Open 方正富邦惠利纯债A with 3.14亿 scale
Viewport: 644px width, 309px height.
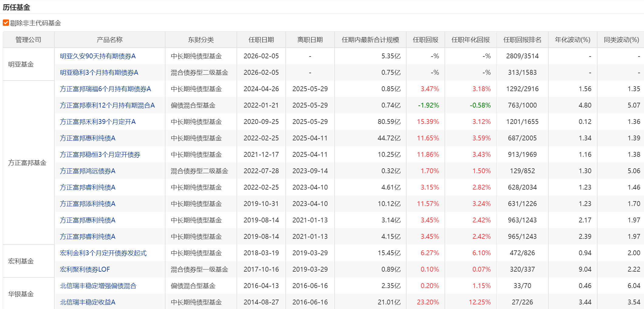click(x=87, y=220)
